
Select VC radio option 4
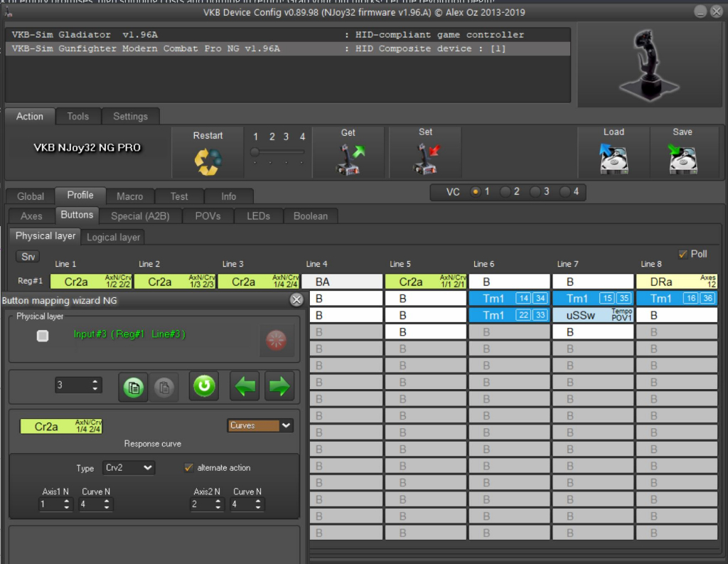tap(564, 191)
